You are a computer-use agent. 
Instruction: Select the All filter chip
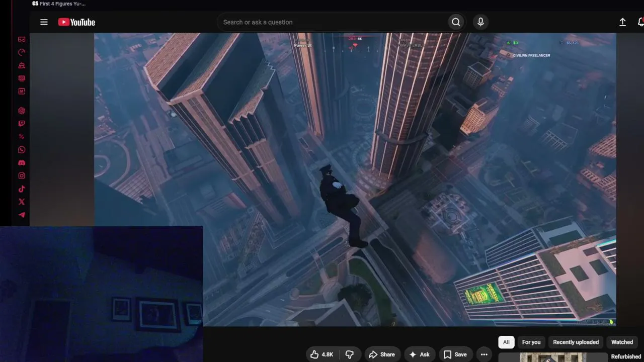tap(506, 342)
